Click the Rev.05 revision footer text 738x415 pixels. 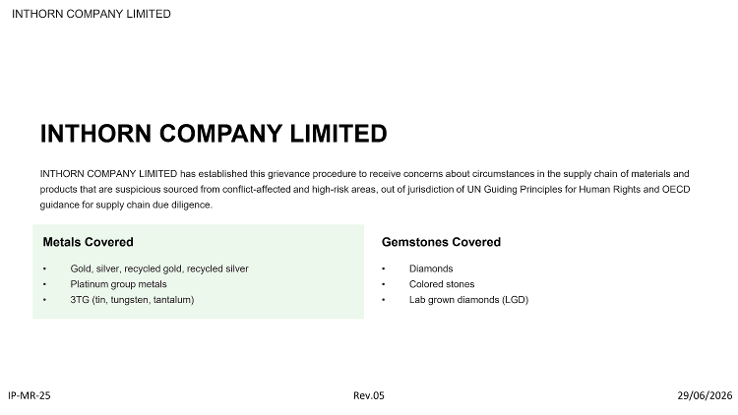369,395
